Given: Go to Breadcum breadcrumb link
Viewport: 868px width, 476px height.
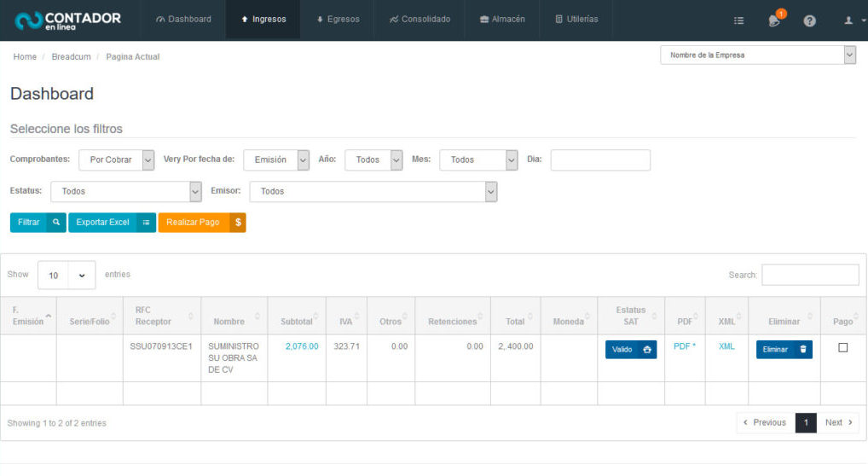Looking at the screenshot, I should [x=71, y=56].
